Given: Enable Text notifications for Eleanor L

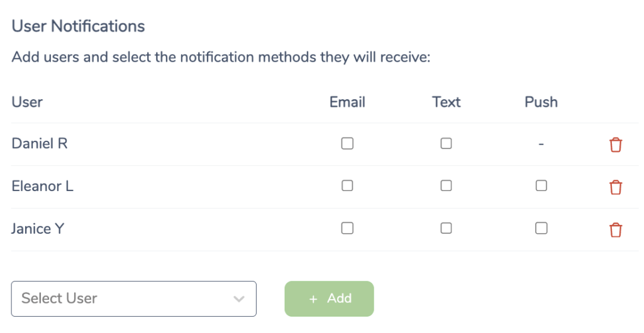Looking at the screenshot, I should click(x=446, y=185).
